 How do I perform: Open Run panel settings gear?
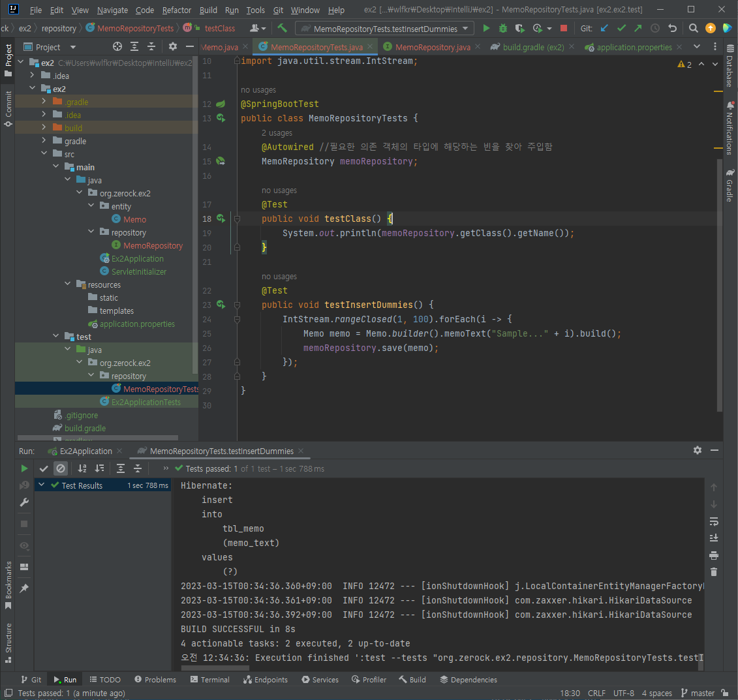(697, 450)
